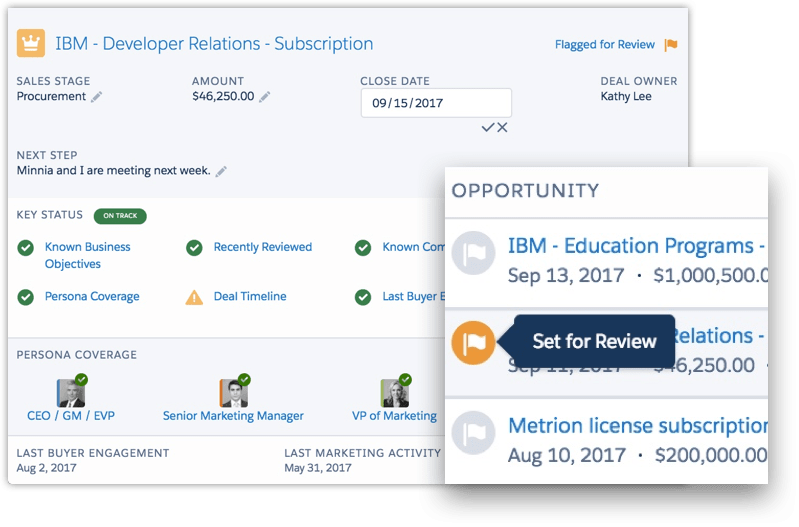Click the green check next to Known Business Objectives

[25, 248]
